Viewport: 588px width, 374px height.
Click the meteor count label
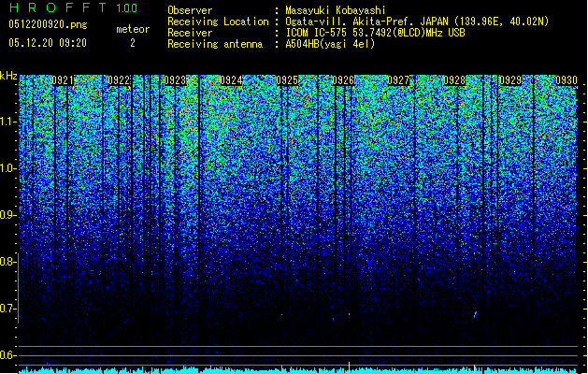click(x=133, y=29)
